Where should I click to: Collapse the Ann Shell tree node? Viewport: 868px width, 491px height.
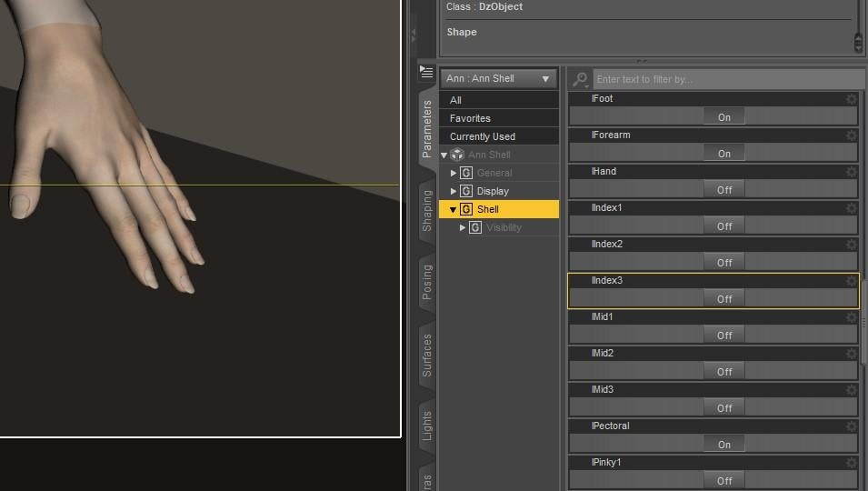pos(444,155)
